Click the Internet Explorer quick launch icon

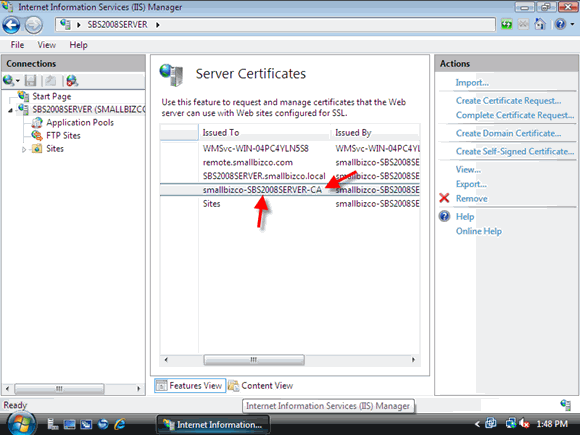120,424
